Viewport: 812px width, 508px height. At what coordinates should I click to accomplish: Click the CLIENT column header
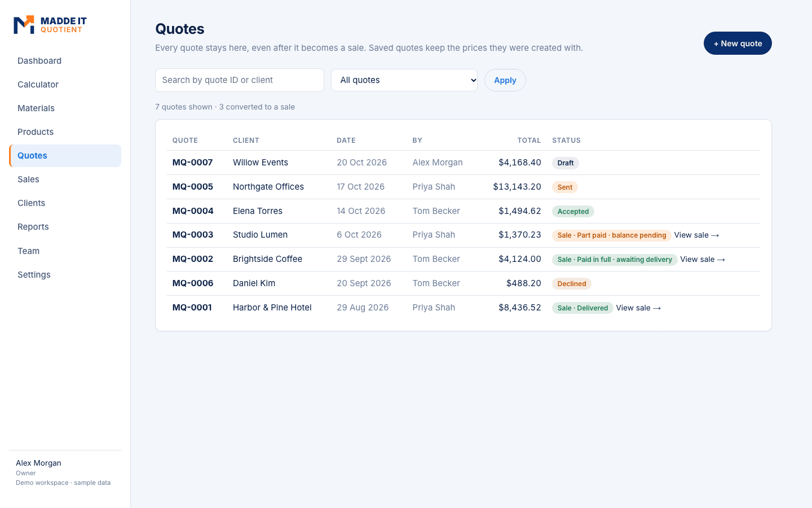pyautogui.click(x=246, y=141)
